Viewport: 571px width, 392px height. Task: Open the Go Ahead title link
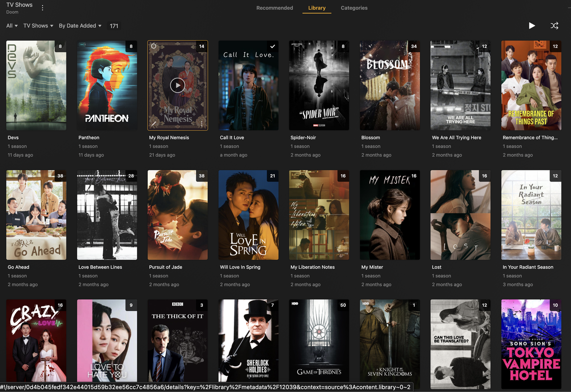tap(18, 267)
